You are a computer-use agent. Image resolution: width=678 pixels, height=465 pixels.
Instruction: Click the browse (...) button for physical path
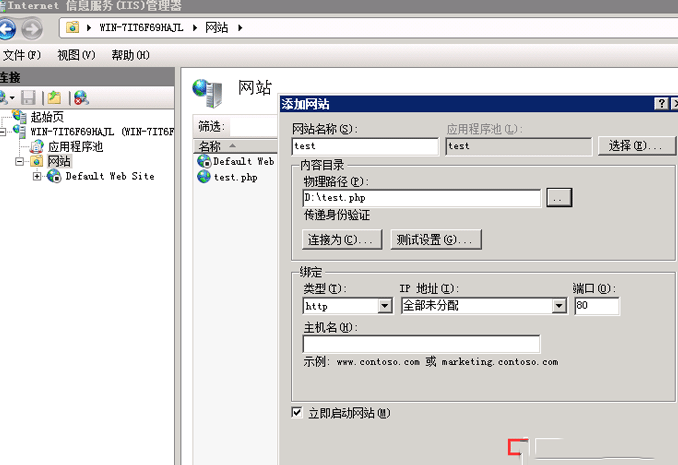pos(559,197)
